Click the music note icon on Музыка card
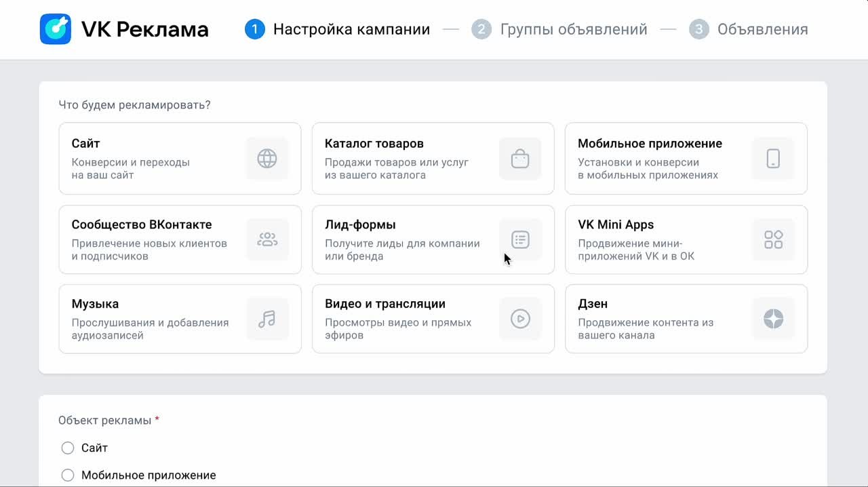 (x=267, y=319)
